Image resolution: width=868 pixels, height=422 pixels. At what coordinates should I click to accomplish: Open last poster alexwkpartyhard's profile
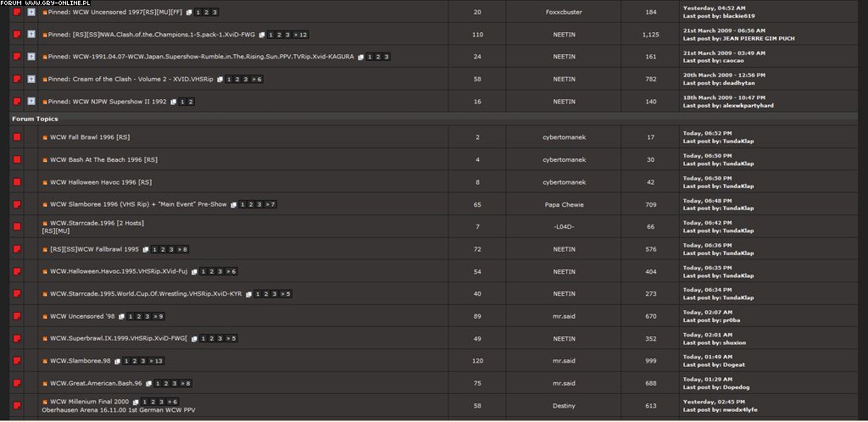coord(748,106)
